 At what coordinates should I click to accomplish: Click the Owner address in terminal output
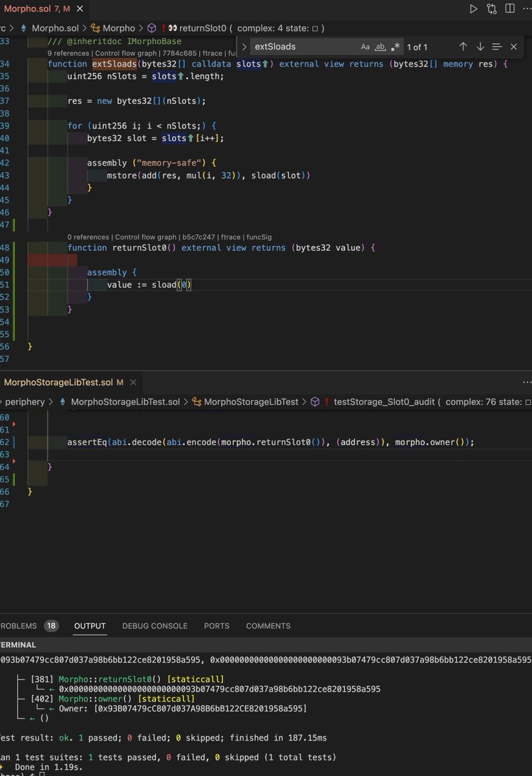[200, 709]
